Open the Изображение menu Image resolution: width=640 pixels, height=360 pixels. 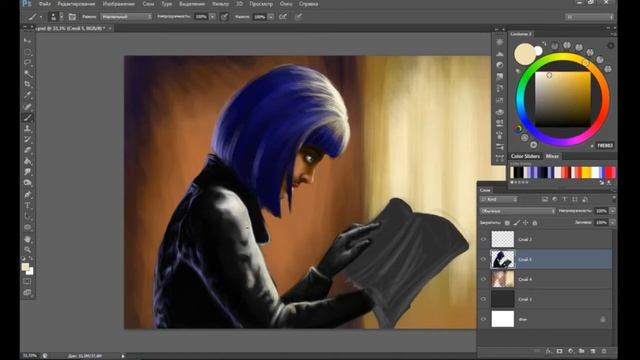pyautogui.click(x=119, y=4)
